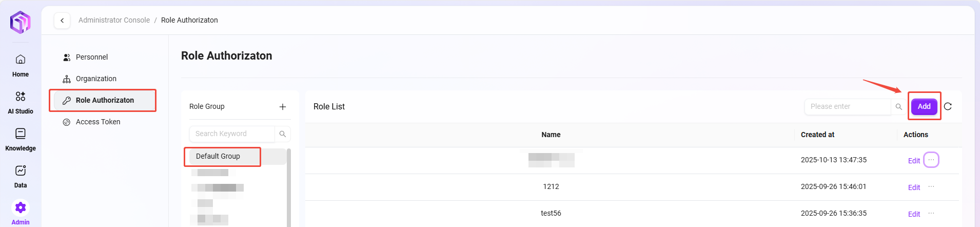Open more actions menu for role test56
Image resolution: width=980 pixels, height=227 pixels.
931,213
